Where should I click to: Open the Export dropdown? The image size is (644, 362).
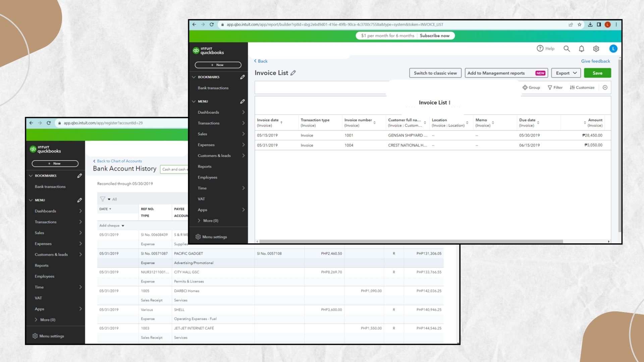point(566,73)
